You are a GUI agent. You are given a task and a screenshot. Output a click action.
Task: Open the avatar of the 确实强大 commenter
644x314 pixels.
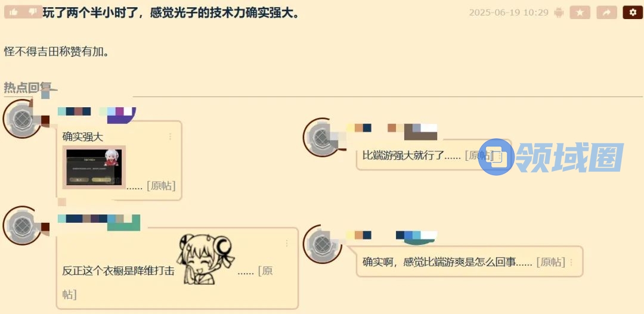[x=23, y=119]
